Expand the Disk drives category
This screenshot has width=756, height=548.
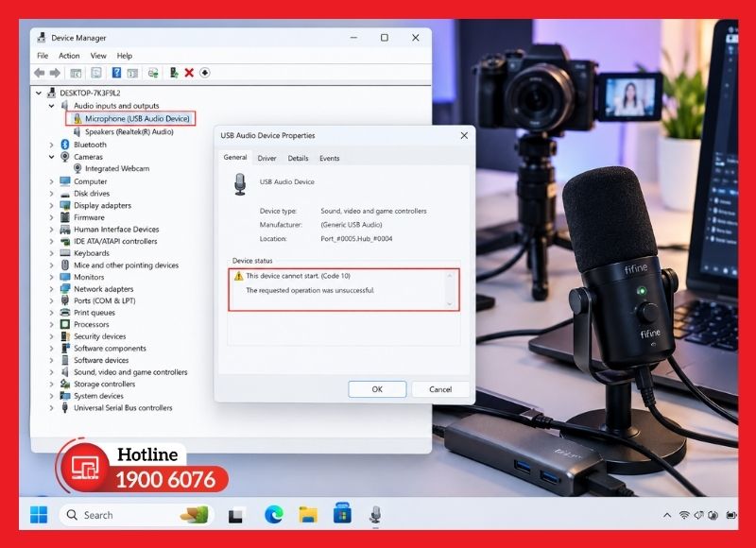coord(52,194)
